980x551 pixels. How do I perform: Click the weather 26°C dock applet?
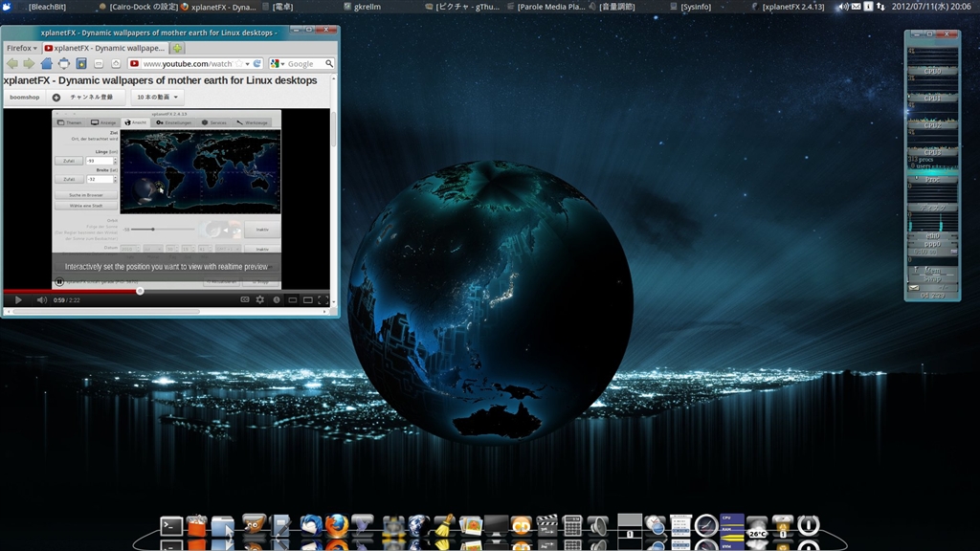[757, 527]
